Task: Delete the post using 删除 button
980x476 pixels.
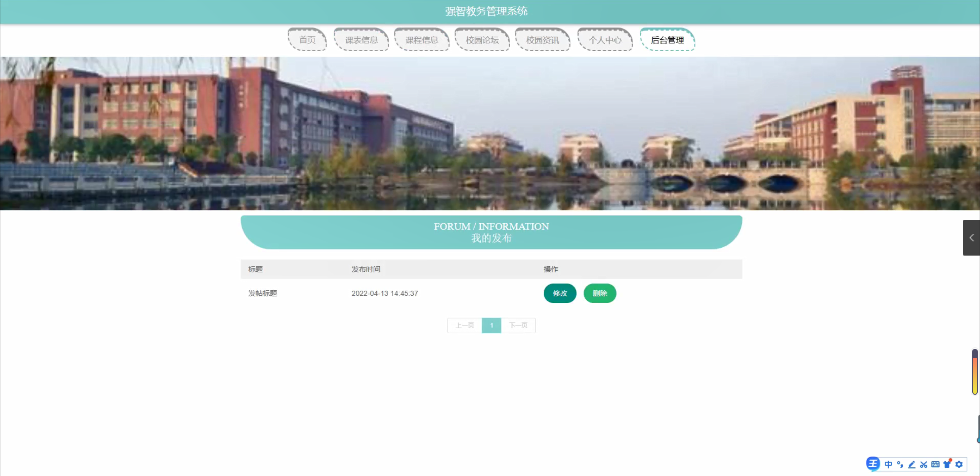Action: click(x=600, y=293)
